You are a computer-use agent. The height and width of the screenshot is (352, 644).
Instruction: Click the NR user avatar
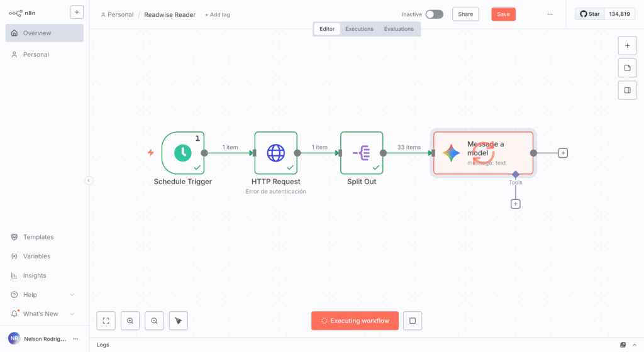14,339
